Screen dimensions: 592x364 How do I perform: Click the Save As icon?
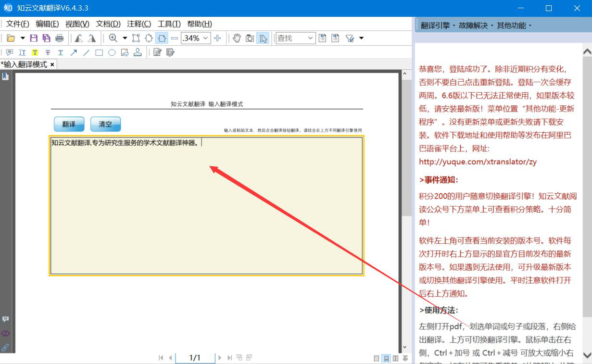pyautogui.click(x=46, y=38)
